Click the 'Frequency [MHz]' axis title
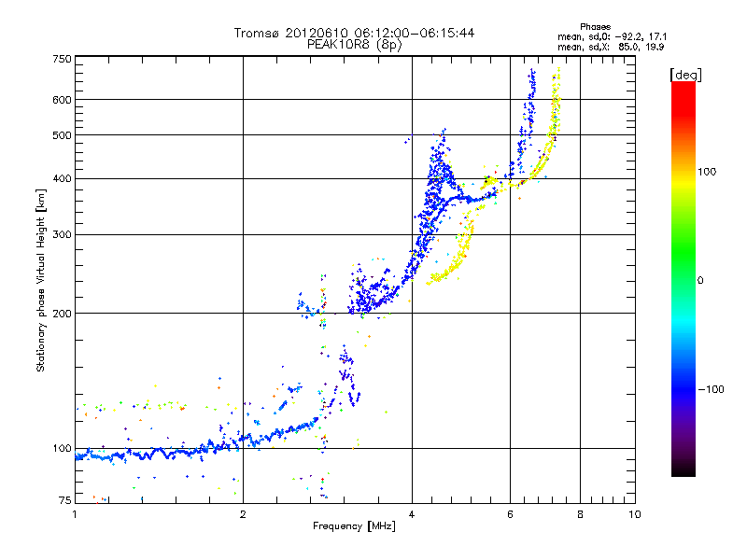 coord(354,526)
